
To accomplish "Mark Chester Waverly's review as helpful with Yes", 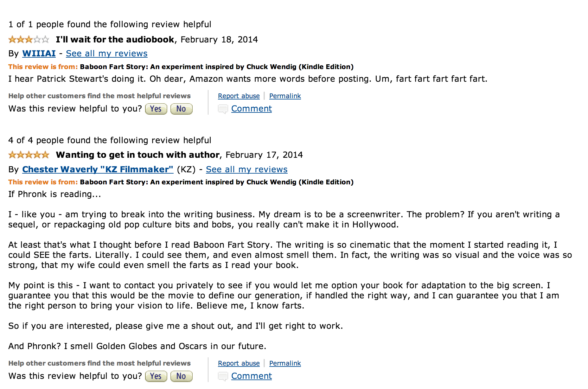I will pos(156,376).
